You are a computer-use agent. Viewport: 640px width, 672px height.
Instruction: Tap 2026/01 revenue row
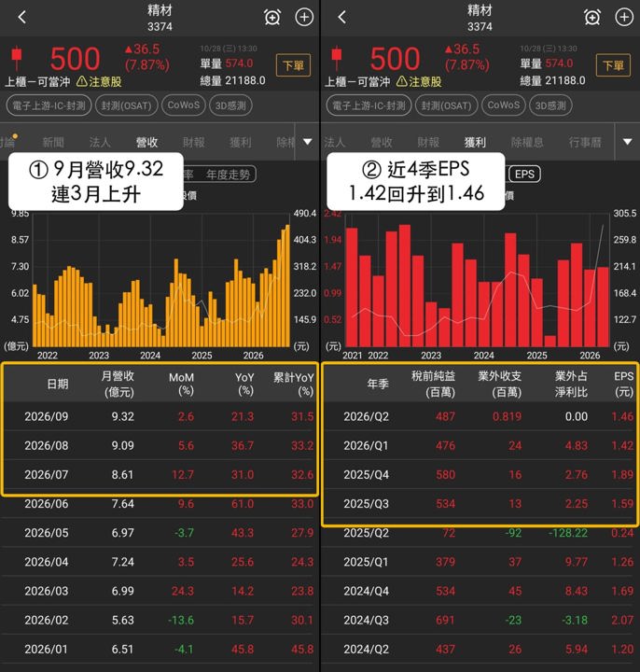pyautogui.click(x=160, y=650)
